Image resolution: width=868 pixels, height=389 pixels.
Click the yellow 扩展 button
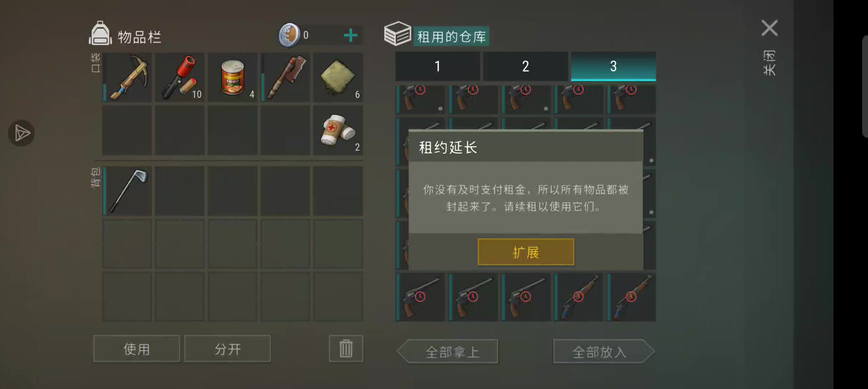click(526, 252)
